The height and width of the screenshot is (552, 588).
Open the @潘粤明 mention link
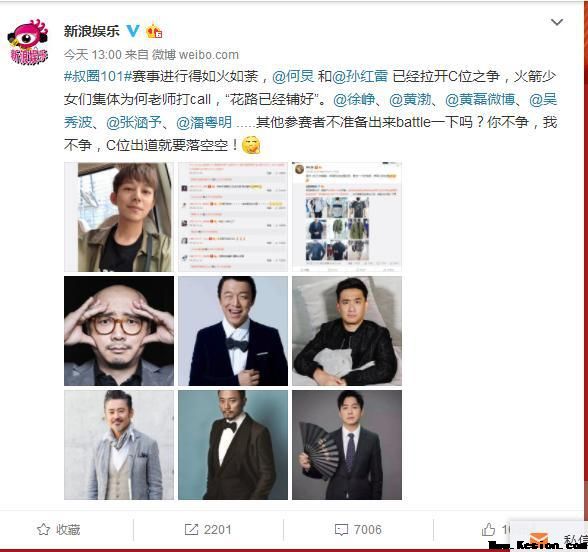pos(204,123)
